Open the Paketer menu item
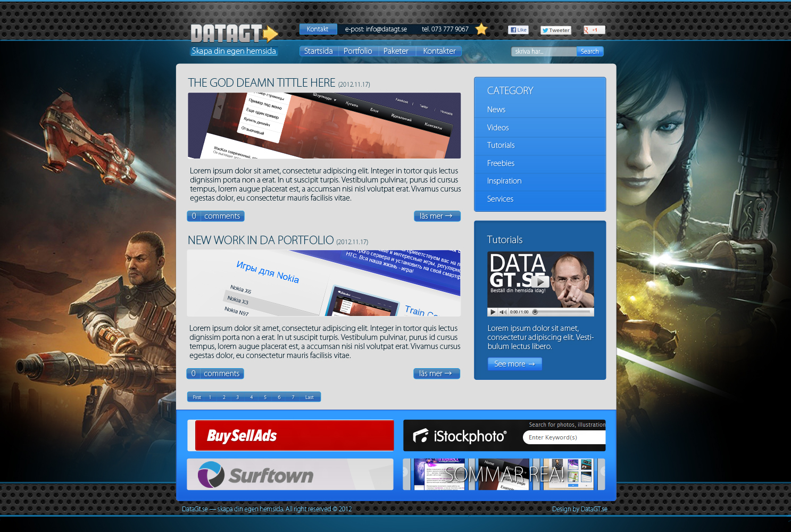The width and height of the screenshot is (791, 532). 396,51
